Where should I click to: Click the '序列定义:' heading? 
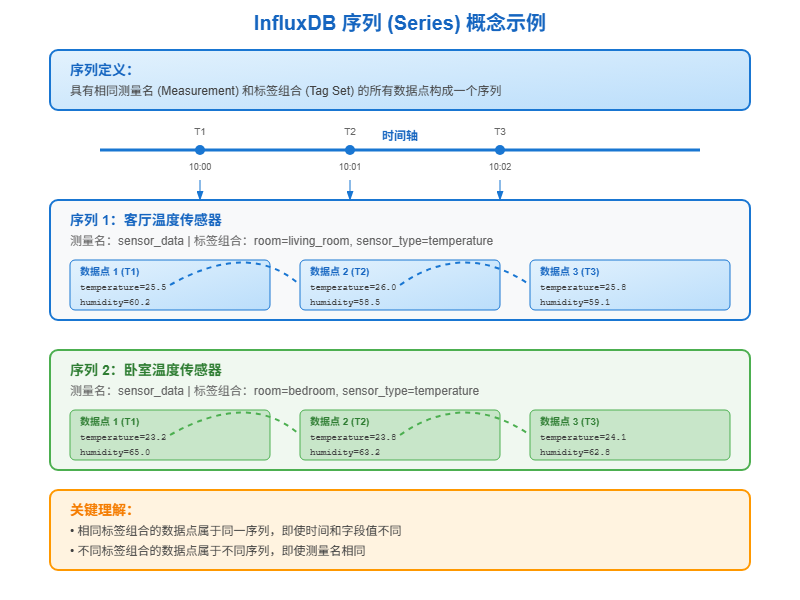click(101, 70)
